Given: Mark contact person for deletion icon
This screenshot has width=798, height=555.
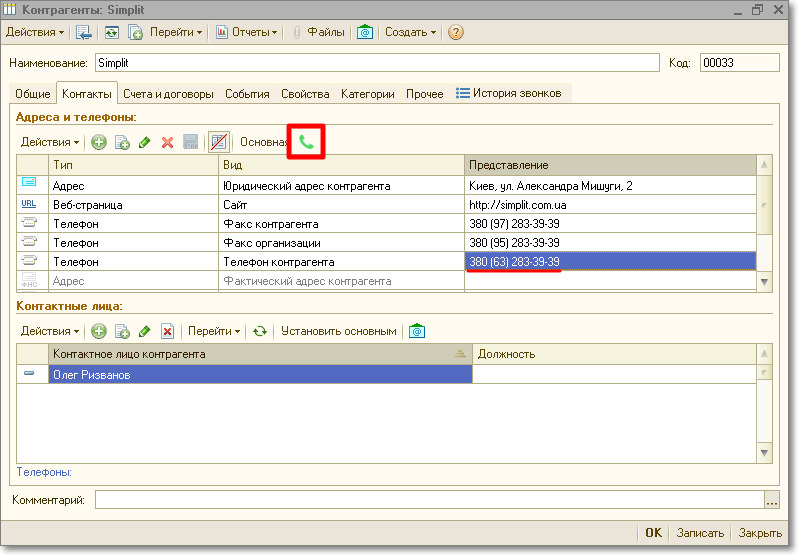Looking at the screenshot, I should (167, 331).
